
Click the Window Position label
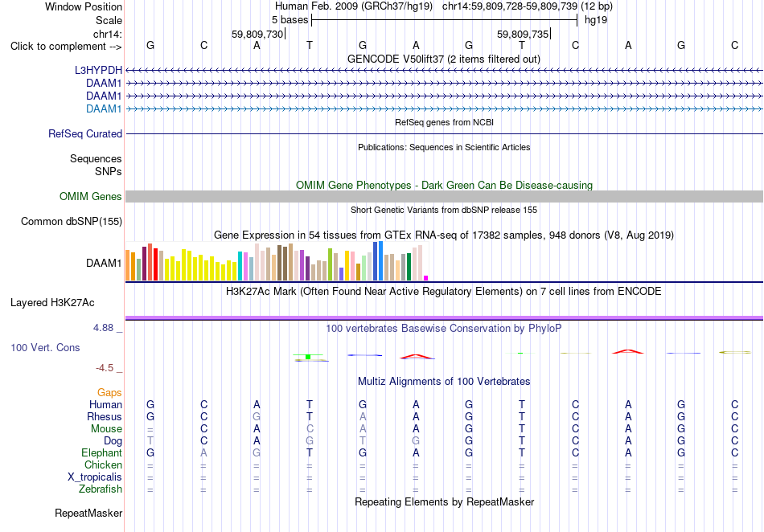pyautogui.click(x=84, y=6)
